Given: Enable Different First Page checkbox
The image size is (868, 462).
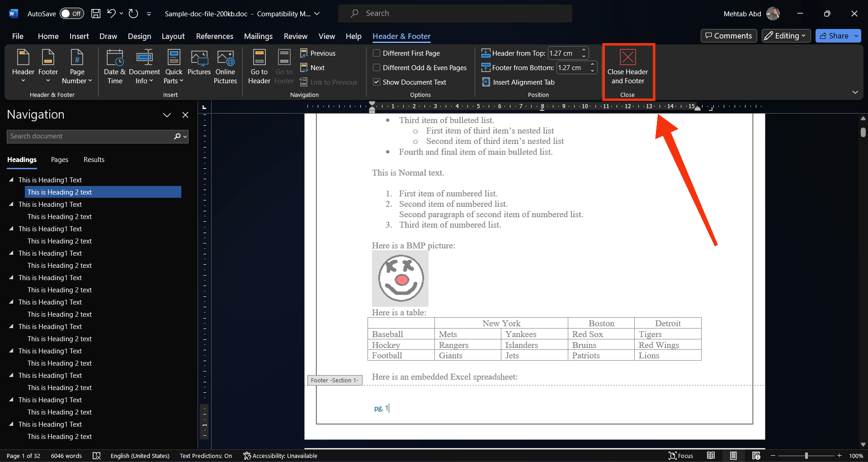Looking at the screenshot, I should pyautogui.click(x=377, y=53).
